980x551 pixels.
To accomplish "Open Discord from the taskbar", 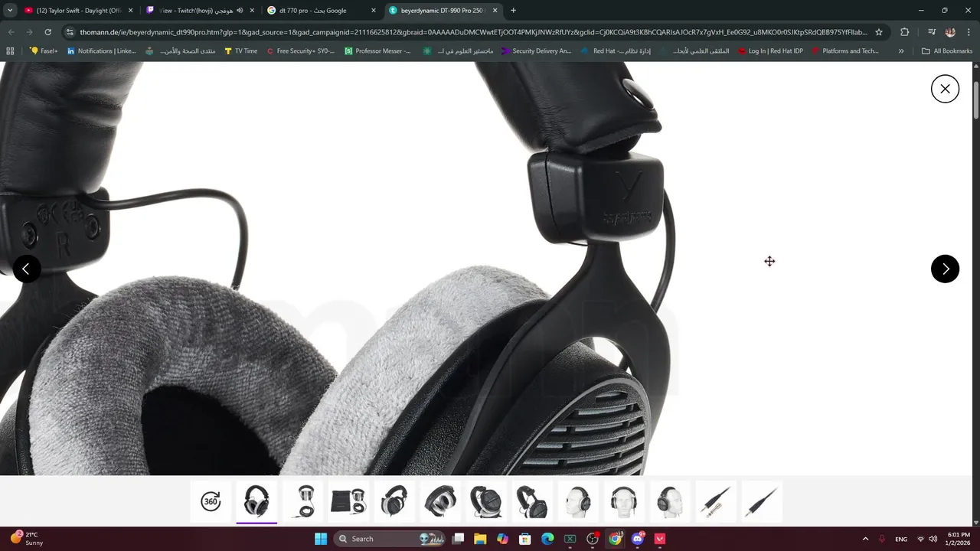I will click(x=637, y=539).
